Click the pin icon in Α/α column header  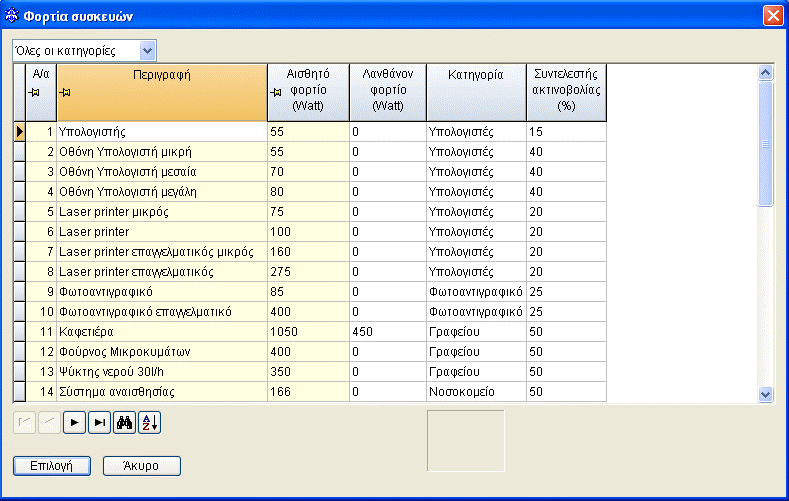34,93
